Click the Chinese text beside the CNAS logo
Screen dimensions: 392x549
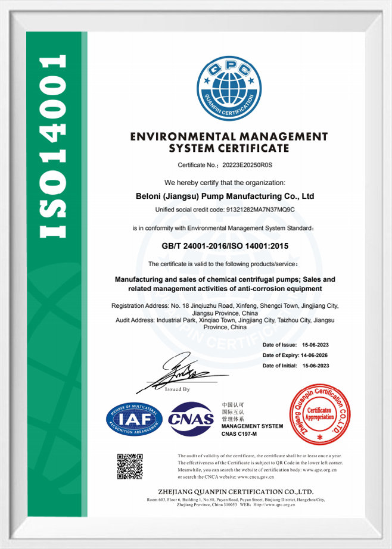[x=232, y=412]
